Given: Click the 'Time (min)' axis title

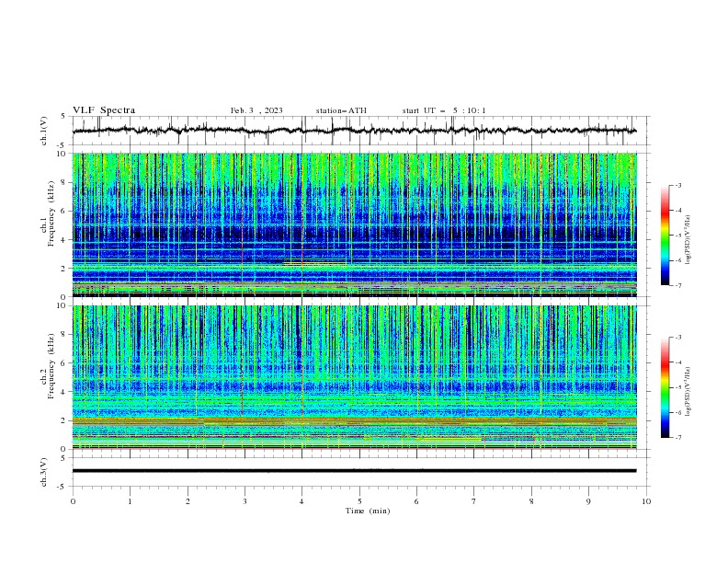Looking at the screenshot, I should (x=368, y=511).
